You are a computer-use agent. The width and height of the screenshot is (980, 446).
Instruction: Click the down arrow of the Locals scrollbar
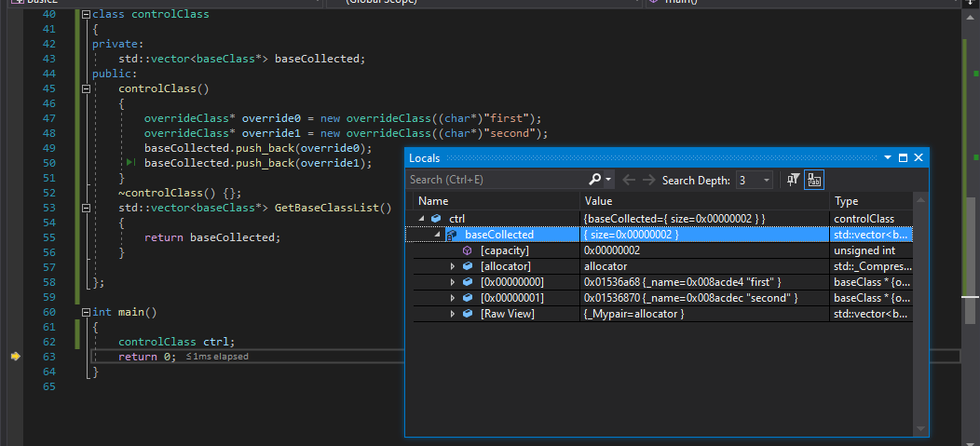920,429
